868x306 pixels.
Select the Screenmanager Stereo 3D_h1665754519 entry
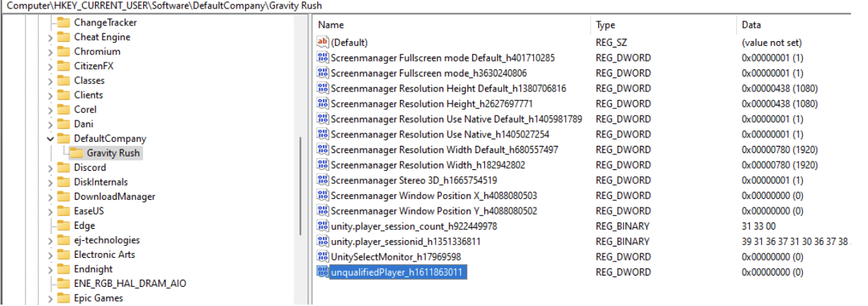413,180
